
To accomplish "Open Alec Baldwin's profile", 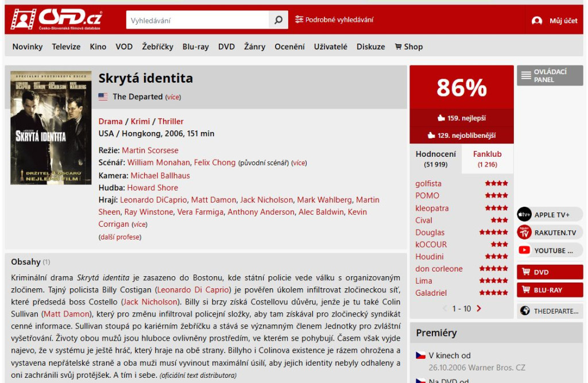I will [x=321, y=211].
